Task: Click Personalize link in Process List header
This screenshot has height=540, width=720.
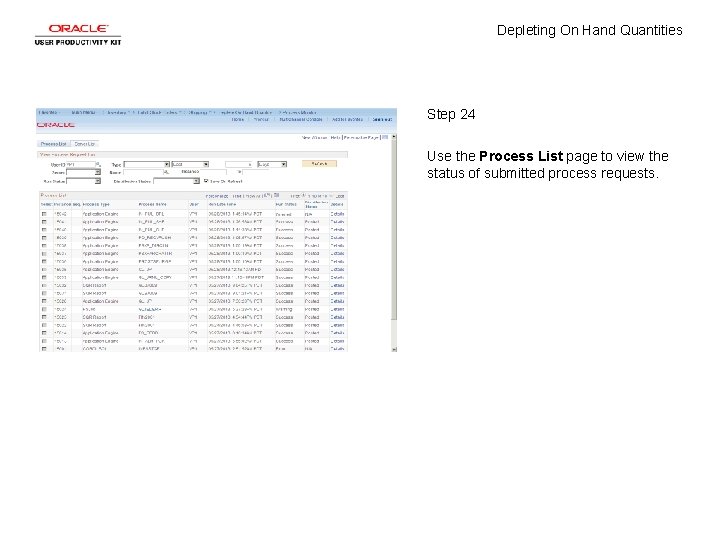Action: point(217,196)
